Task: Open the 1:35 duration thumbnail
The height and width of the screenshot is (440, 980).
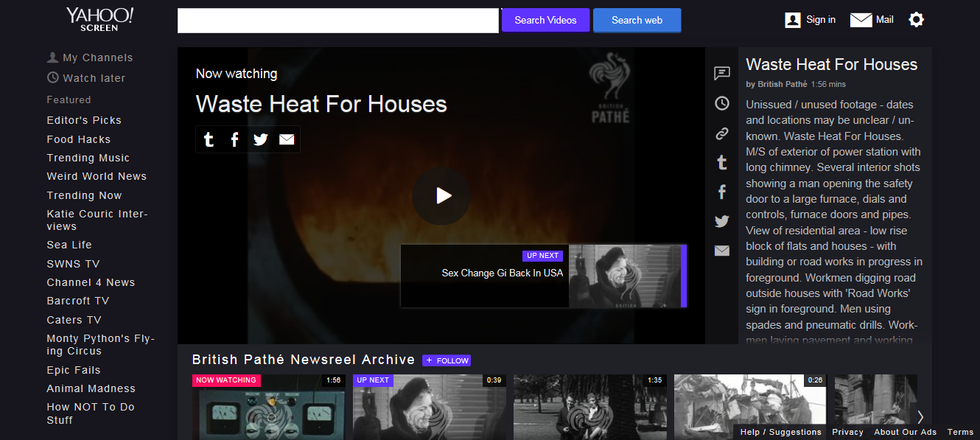Action: click(590, 407)
